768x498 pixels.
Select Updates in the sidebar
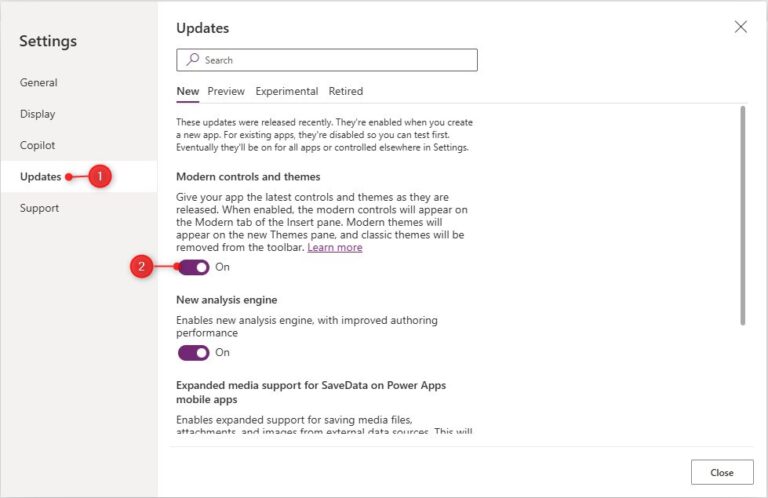41,177
